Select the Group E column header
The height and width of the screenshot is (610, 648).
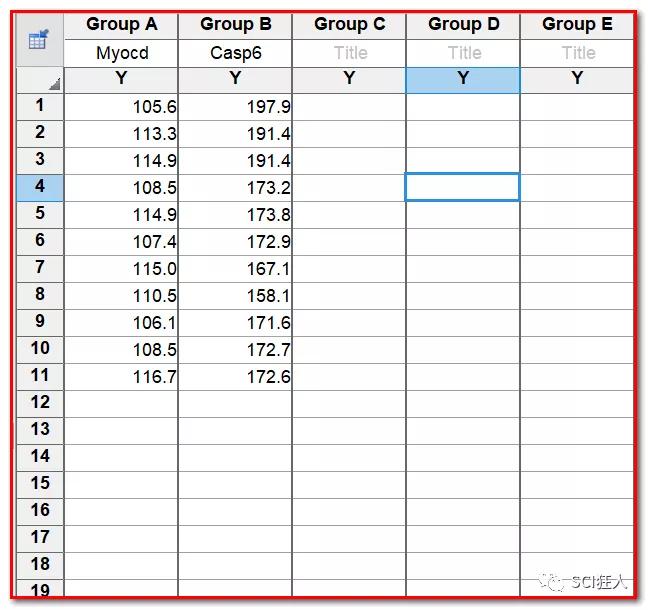[x=577, y=25]
